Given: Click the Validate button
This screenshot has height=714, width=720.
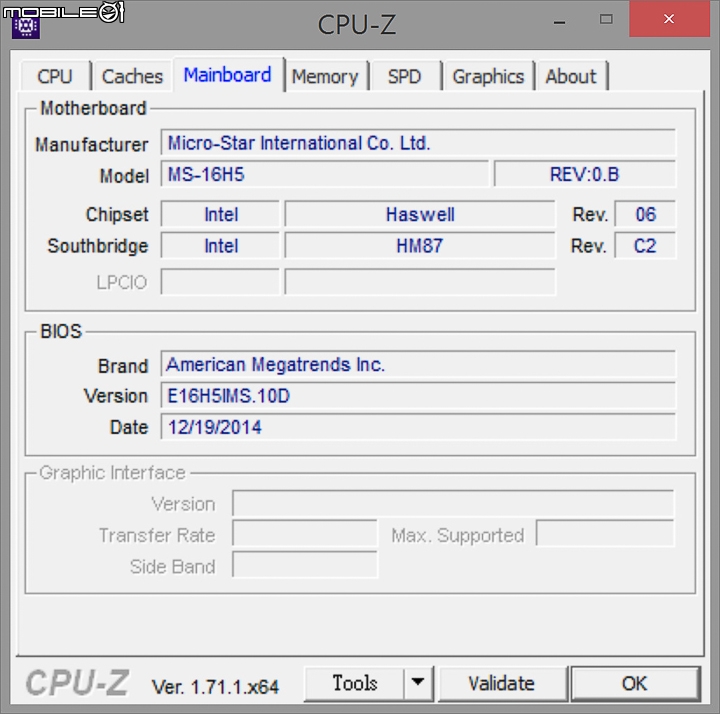Looking at the screenshot, I should click(502, 683).
